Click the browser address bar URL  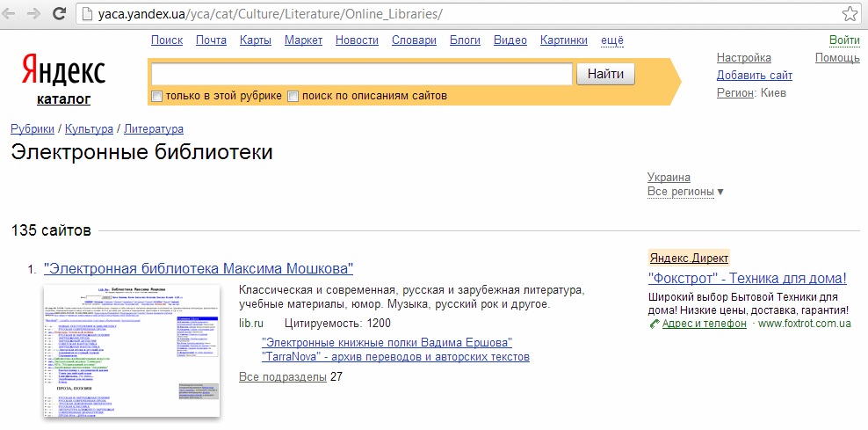click(271, 14)
